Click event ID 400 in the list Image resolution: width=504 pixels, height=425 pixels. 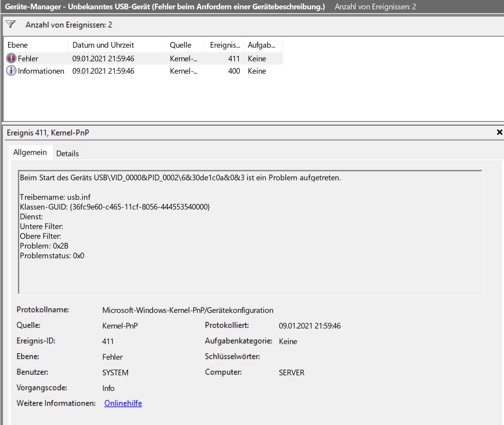tap(234, 71)
